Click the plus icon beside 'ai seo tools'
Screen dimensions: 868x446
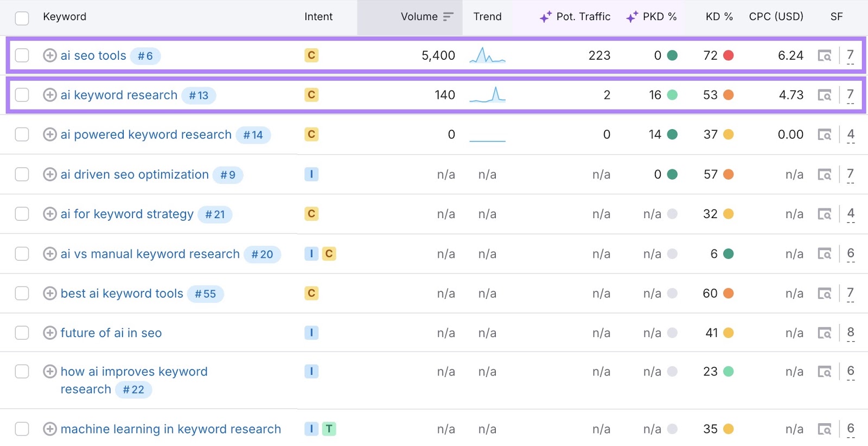[x=49, y=55]
